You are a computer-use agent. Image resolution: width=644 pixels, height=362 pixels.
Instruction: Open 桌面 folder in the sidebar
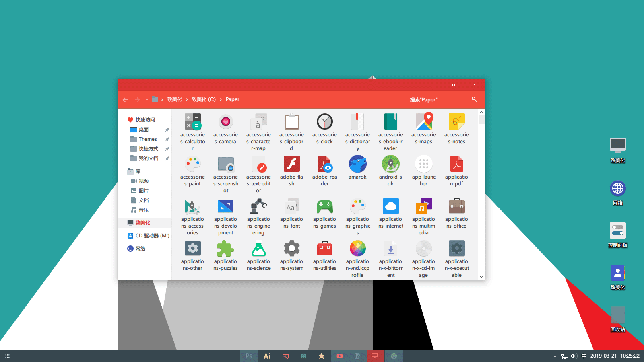(x=140, y=130)
